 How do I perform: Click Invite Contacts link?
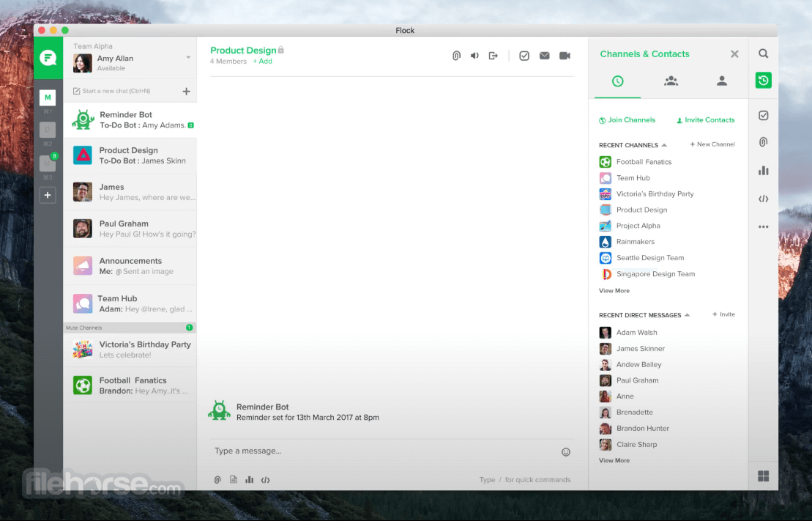[705, 119]
